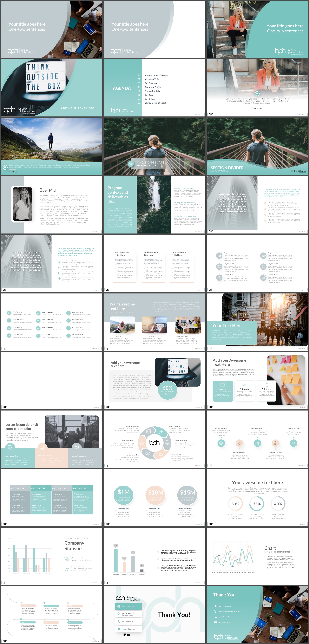Click the globe icon beside www.website.com

(119, 607)
